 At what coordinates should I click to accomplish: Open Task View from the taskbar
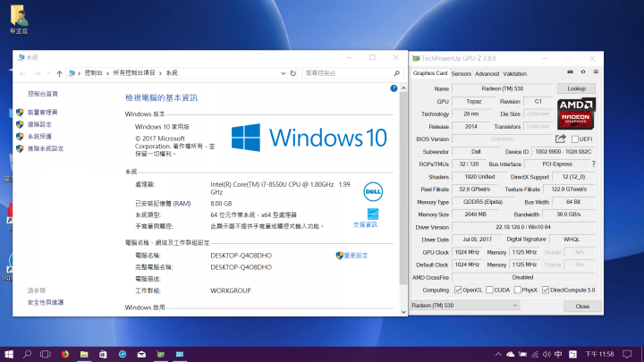click(x=46, y=354)
